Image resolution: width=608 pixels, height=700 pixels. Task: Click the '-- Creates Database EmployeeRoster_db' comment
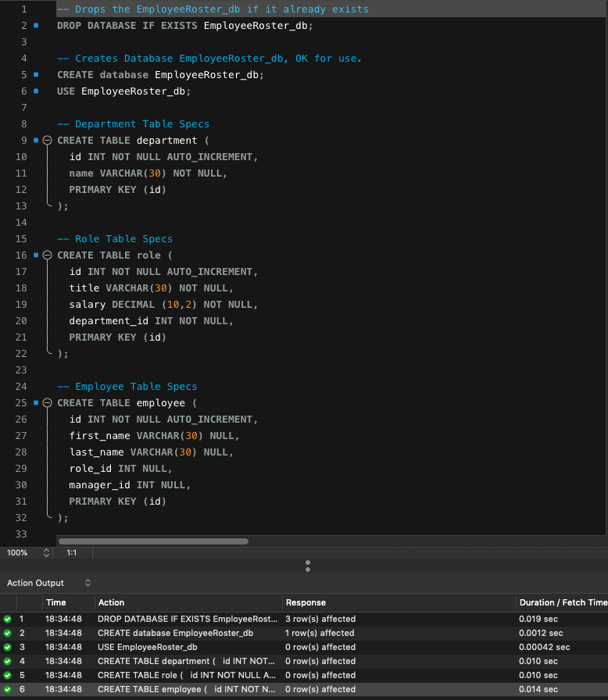tap(209, 59)
